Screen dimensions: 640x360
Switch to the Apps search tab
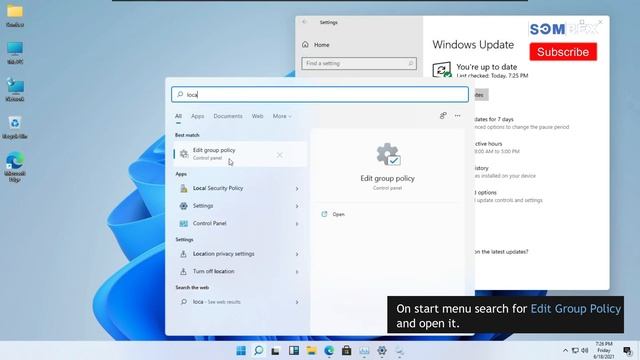tap(198, 116)
